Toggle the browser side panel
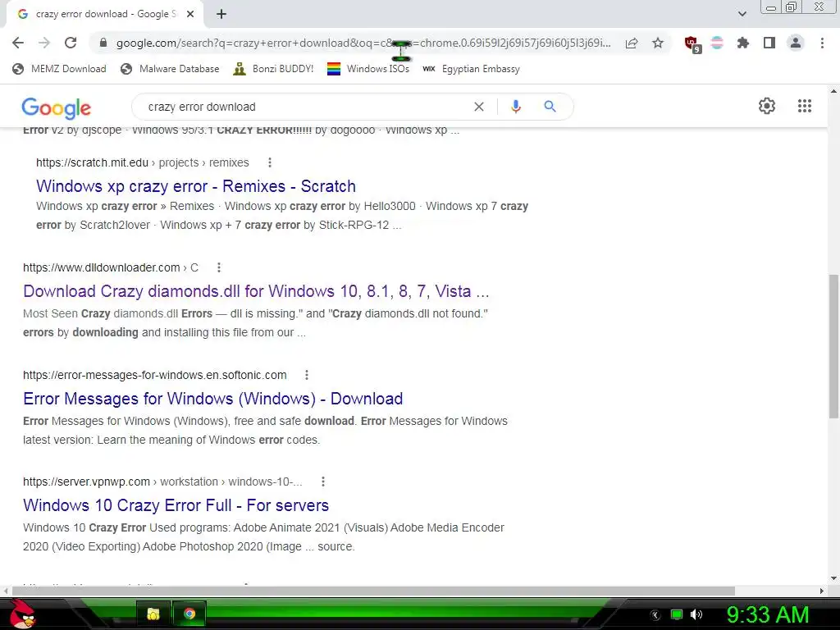The height and width of the screenshot is (630, 840). 769,43
